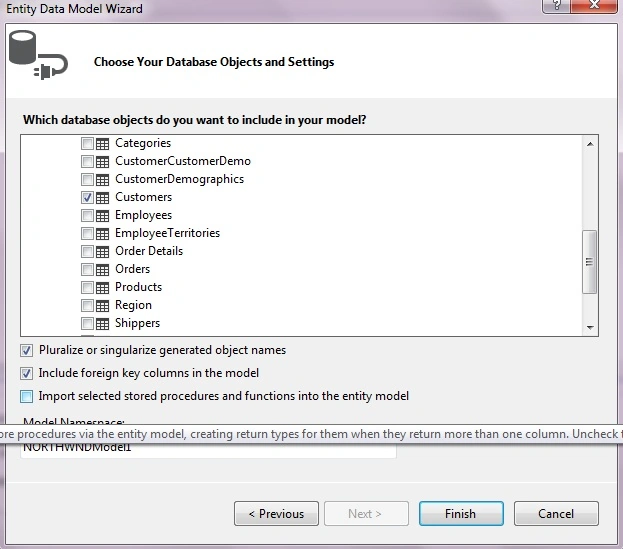
Task: Click the Categories table icon
Action: pyautogui.click(x=103, y=143)
